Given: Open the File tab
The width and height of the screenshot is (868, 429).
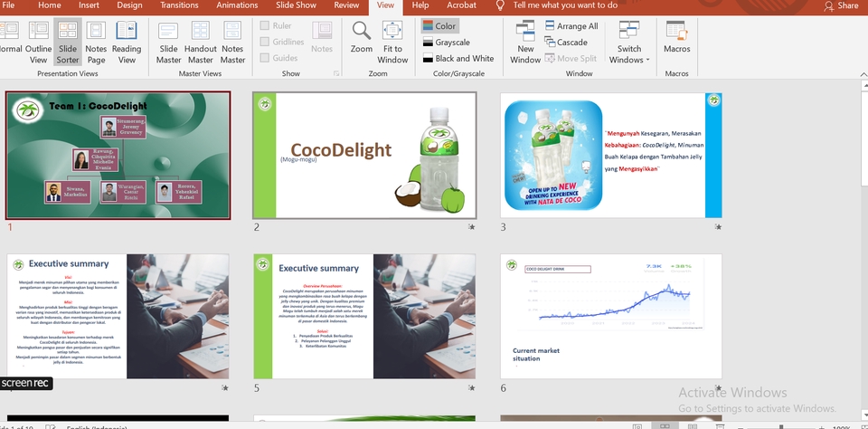Looking at the screenshot, I should [8, 5].
